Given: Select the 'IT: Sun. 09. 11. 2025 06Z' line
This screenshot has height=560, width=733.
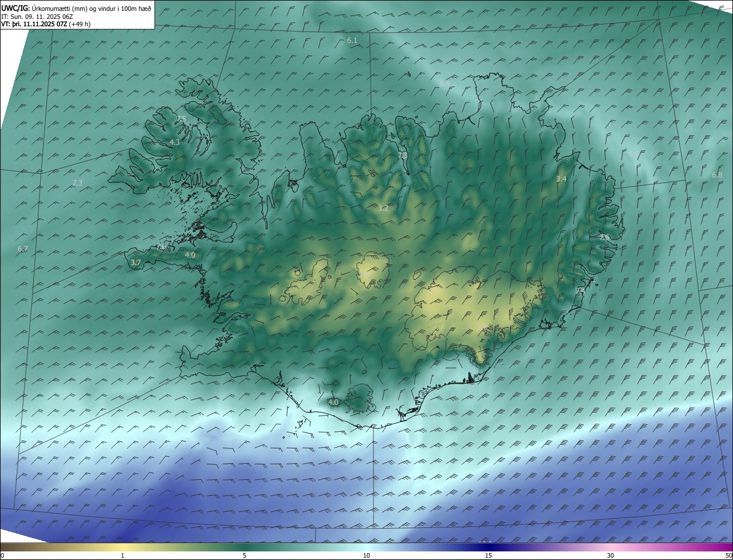Looking at the screenshot, I should [37, 17].
